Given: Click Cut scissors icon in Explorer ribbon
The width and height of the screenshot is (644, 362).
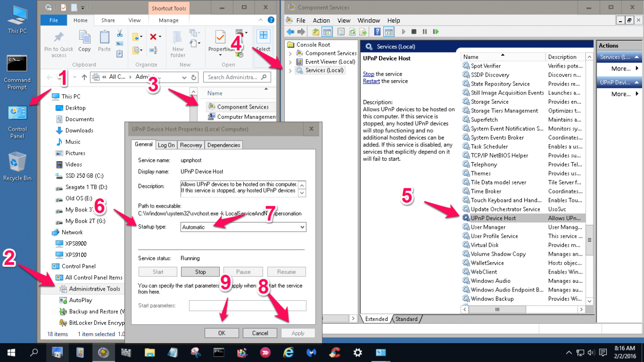Looking at the screenshot, I should click(120, 33).
